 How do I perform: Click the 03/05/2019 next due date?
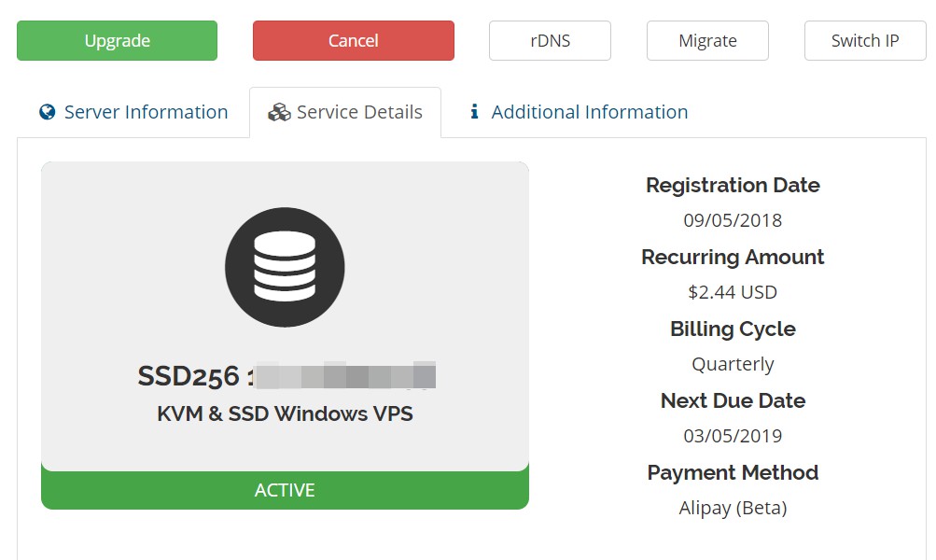pos(733,436)
